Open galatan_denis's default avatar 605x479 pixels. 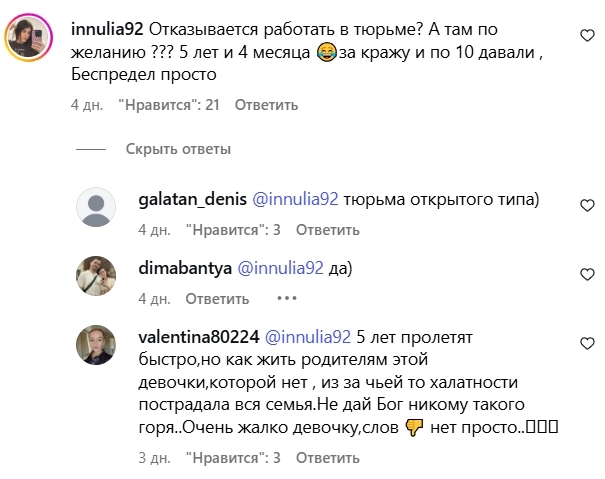[96, 210]
